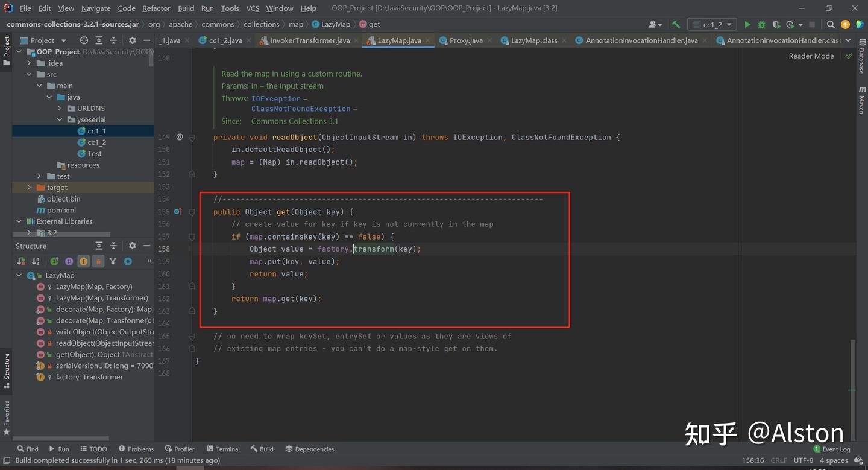868x470 pixels.
Task: Hide the Structure panel with minus icon
Action: point(146,246)
